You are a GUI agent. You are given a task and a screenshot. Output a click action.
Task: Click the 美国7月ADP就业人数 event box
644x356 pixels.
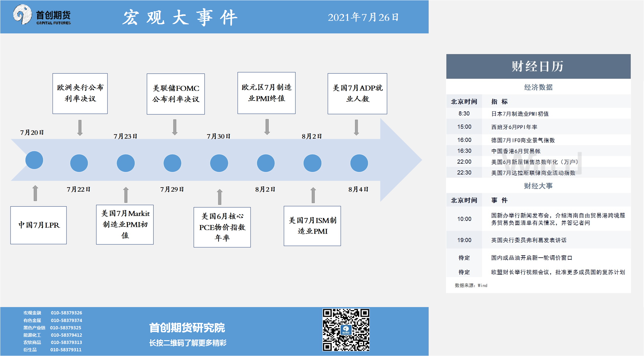point(357,93)
